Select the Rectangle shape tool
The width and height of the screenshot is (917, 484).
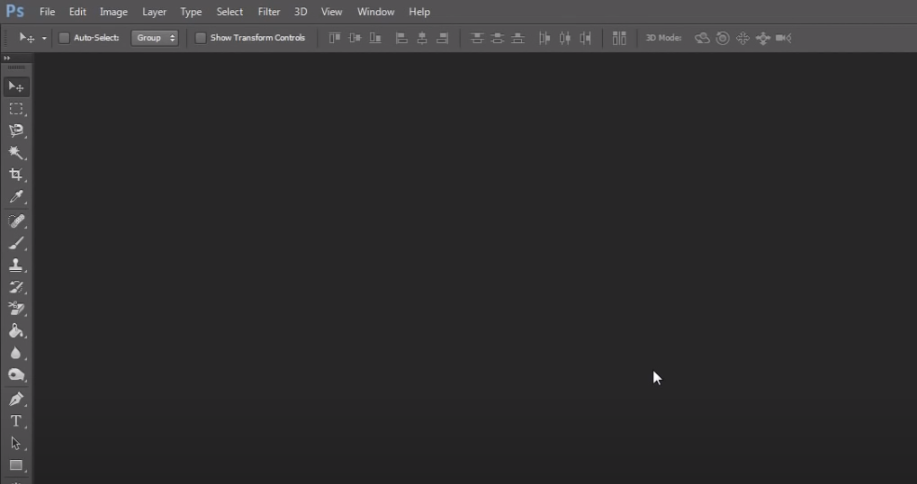click(16, 465)
